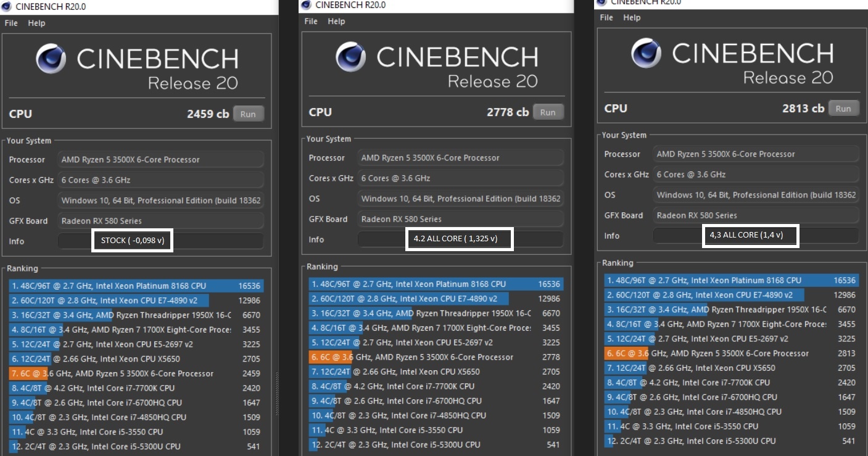Image resolution: width=868 pixels, height=456 pixels.
Task: Select the Xeon Platinum 8168 ranking row in the 2778 cb window
Action: tap(436, 284)
